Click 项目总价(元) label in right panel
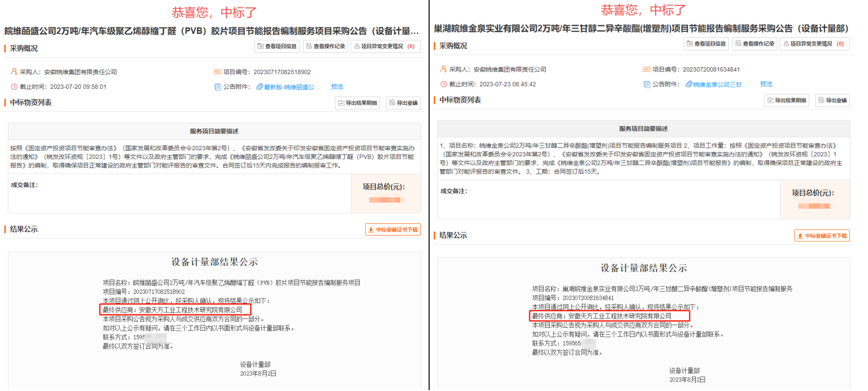The width and height of the screenshot is (868, 391). point(813,193)
